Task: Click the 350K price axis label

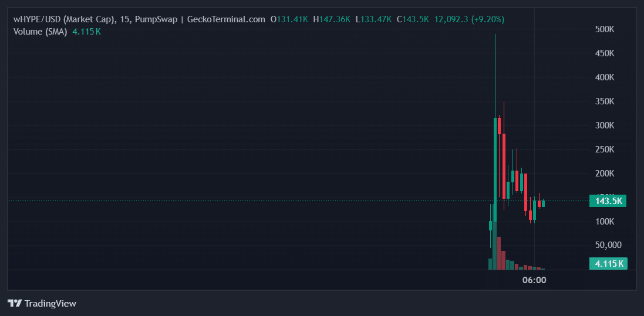Action: pyautogui.click(x=605, y=101)
